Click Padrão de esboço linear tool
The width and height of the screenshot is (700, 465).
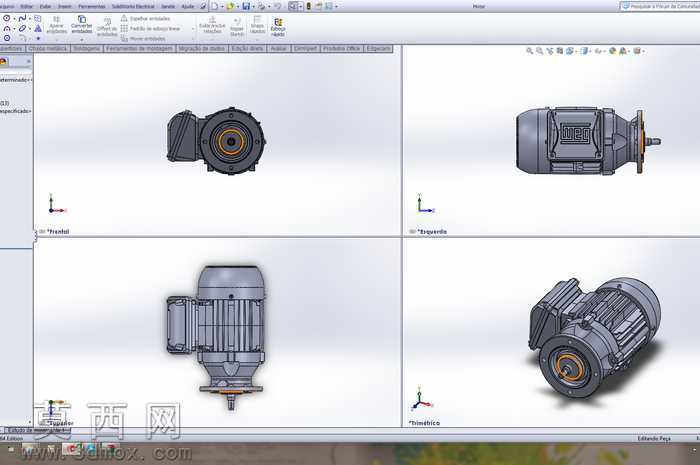tap(150, 29)
